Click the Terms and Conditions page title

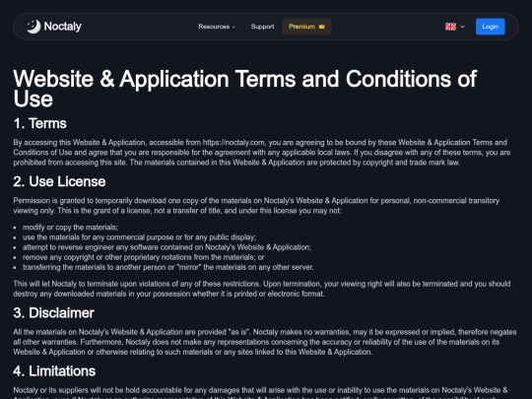[x=245, y=89]
